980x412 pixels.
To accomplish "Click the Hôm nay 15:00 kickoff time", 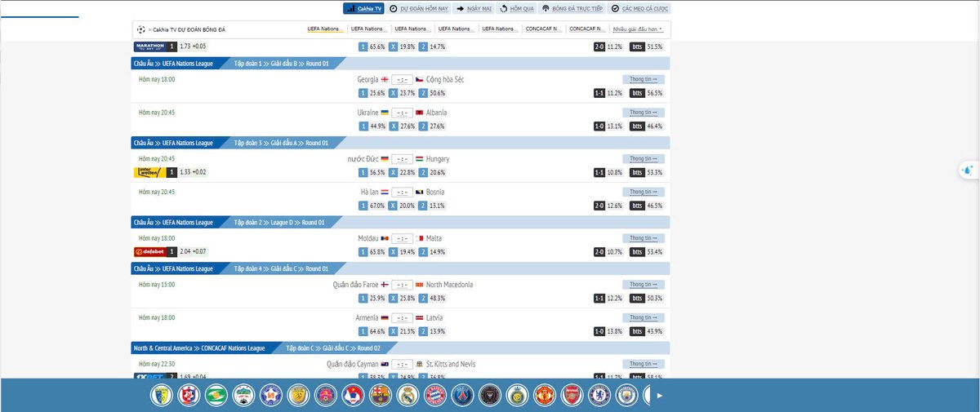I will pos(156,285).
